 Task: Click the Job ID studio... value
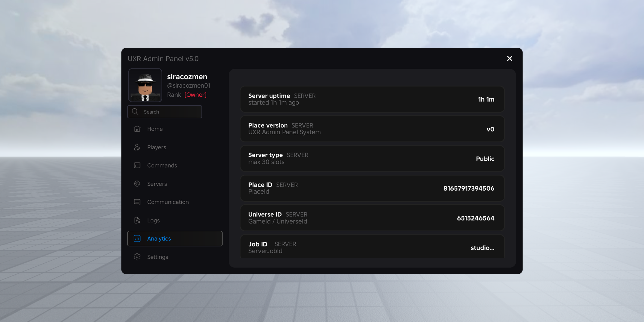[x=482, y=248]
